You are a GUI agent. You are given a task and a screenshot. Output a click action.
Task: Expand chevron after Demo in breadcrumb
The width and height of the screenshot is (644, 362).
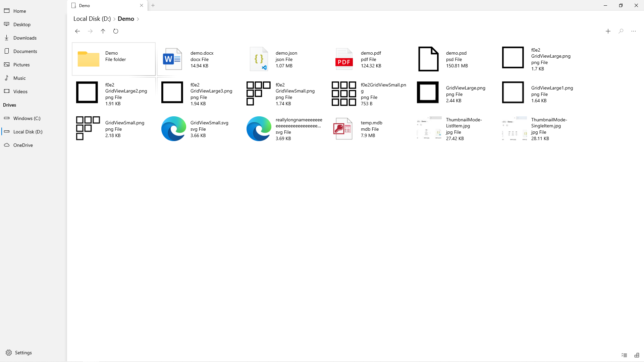click(138, 19)
